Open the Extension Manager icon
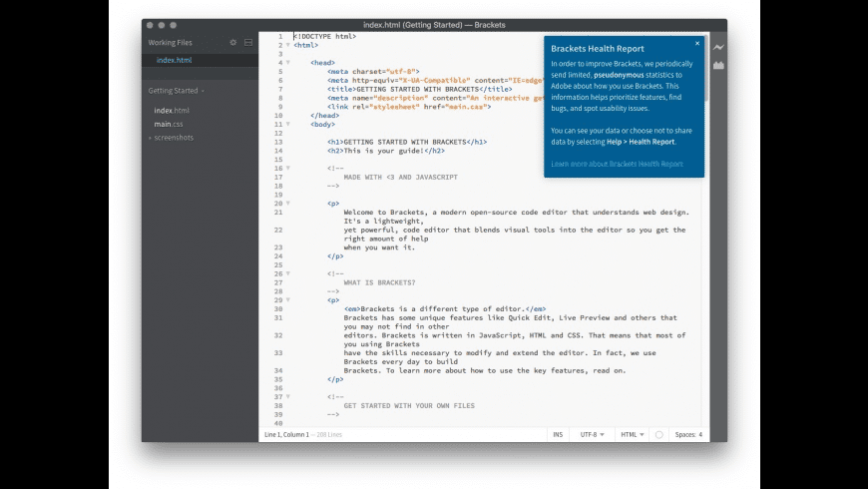The image size is (868, 489). point(717,66)
